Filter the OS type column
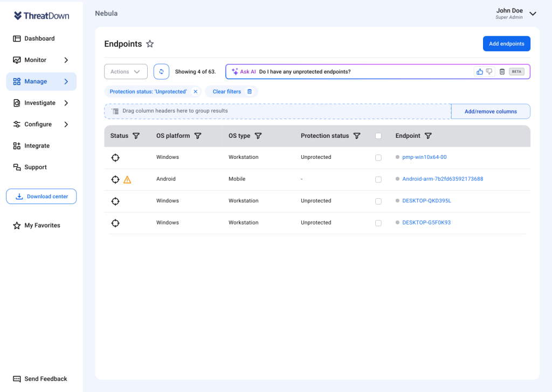552x392 pixels. click(x=258, y=136)
